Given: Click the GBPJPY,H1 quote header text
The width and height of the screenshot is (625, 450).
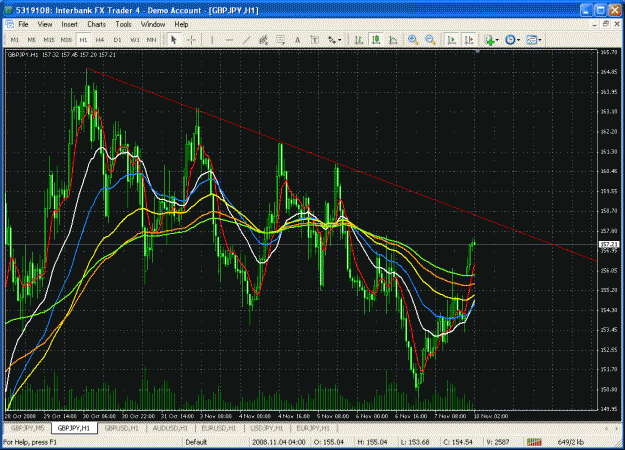Looking at the screenshot, I should (62, 55).
